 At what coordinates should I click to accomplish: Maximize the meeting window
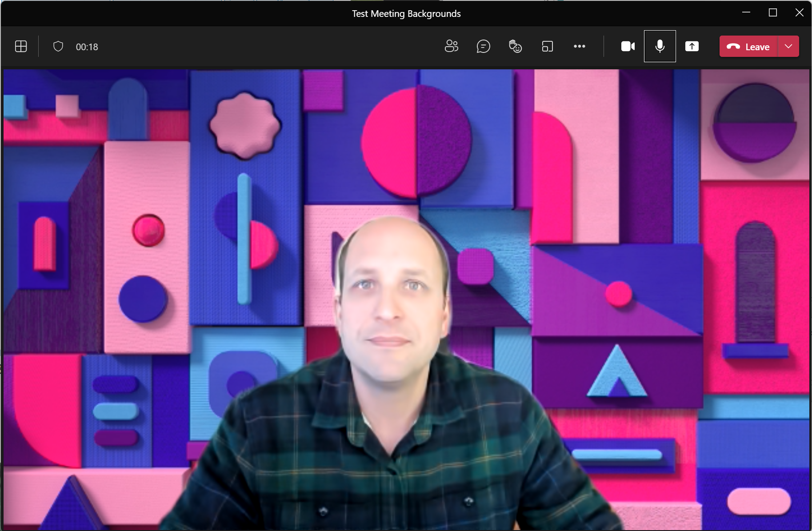coord(773,12)
